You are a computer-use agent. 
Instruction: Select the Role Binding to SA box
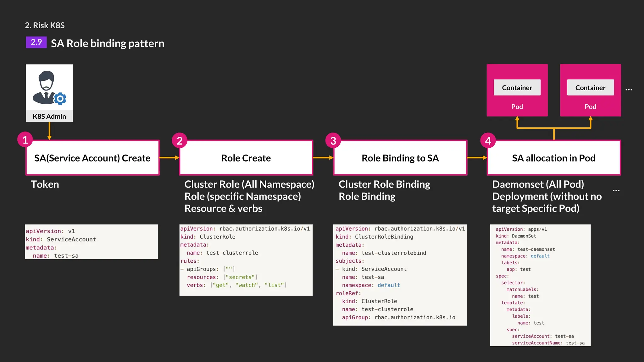pos(400,158)
